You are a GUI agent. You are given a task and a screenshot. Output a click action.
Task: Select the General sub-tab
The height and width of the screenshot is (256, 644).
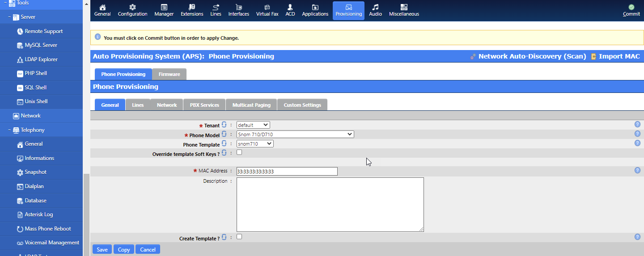pos(110,105)
